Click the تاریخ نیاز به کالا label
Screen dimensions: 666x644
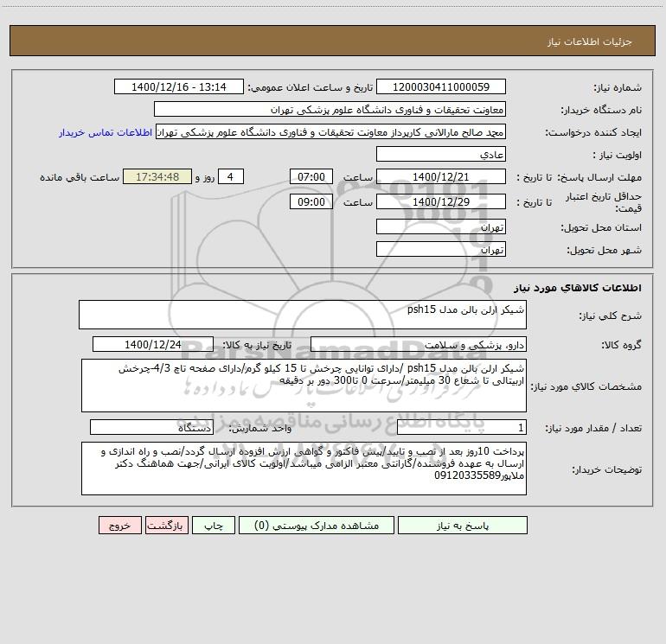pos(257,345)
